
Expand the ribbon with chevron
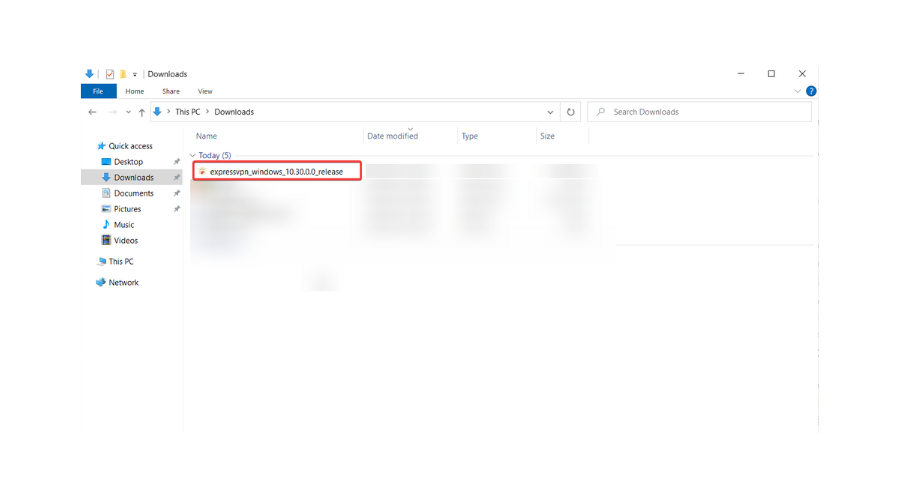797,91
